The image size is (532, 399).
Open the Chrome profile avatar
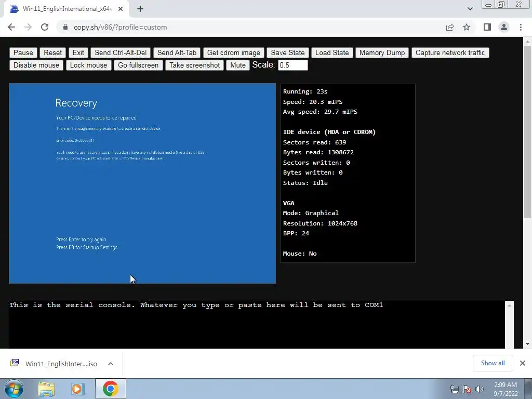[504, 27]
